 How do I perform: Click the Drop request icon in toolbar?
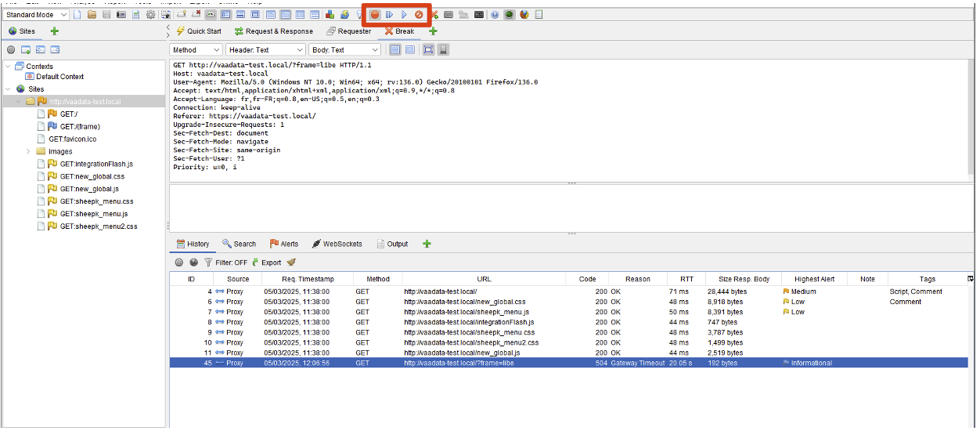tap(419, 15)
